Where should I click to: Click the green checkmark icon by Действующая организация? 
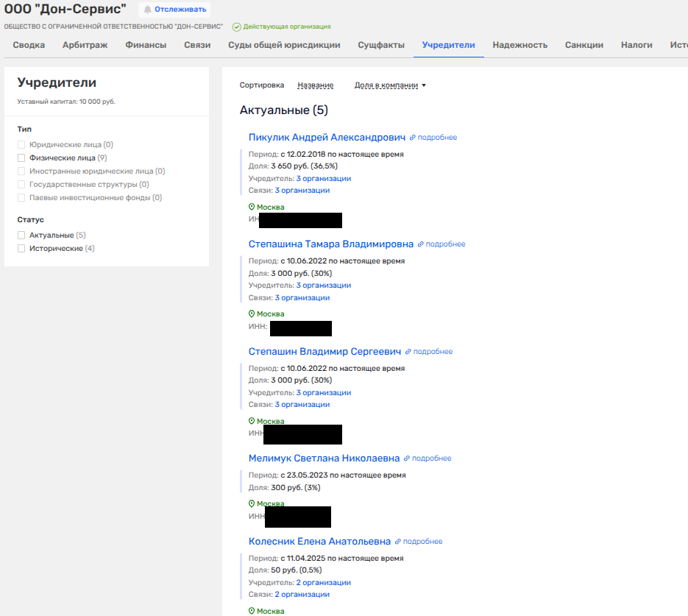pos(236,26)
